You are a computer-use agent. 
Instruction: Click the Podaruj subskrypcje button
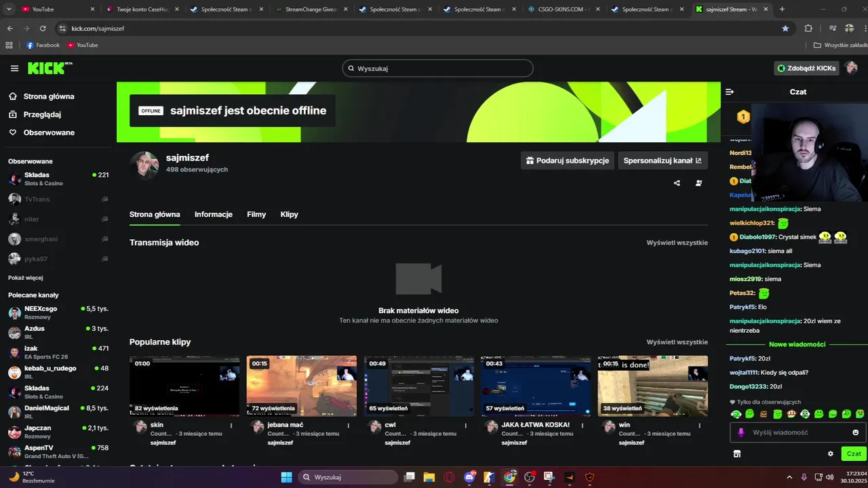click(568, 161)
